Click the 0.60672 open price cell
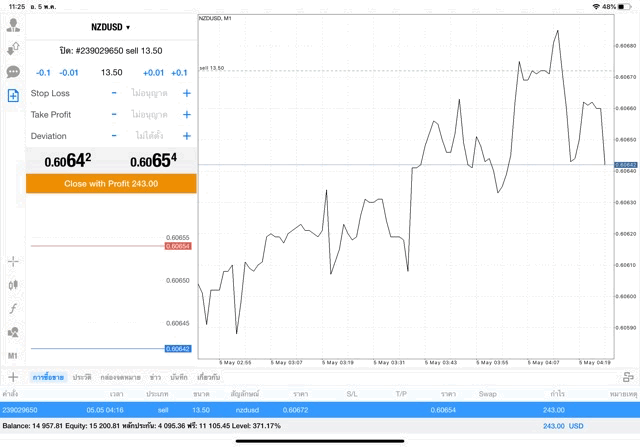Image resolution: width=640 pixels, height=447 pixels. pyautogui.click(x=296, y=410)
